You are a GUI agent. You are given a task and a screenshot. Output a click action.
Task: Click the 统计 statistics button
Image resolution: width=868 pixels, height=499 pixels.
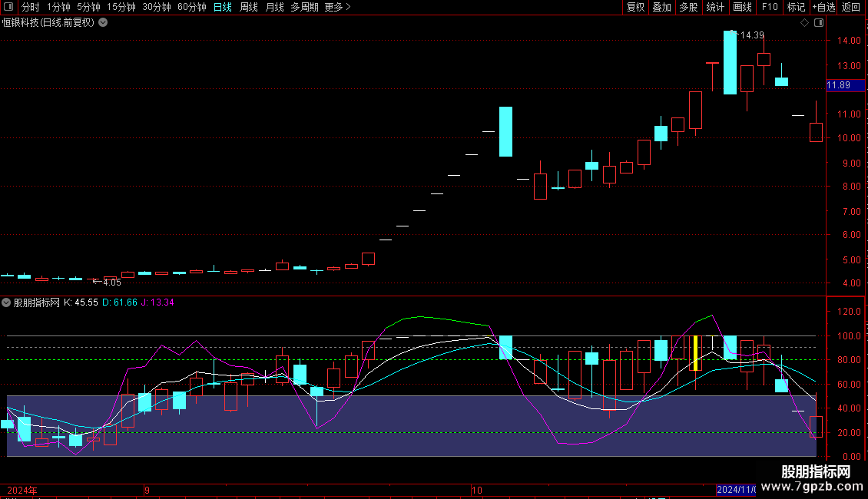[715, 7]
